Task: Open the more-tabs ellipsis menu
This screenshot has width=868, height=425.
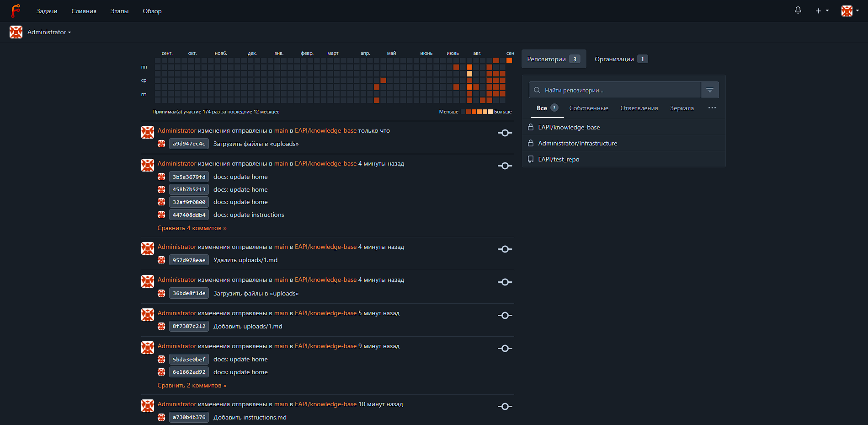Action: click(712, 108)
